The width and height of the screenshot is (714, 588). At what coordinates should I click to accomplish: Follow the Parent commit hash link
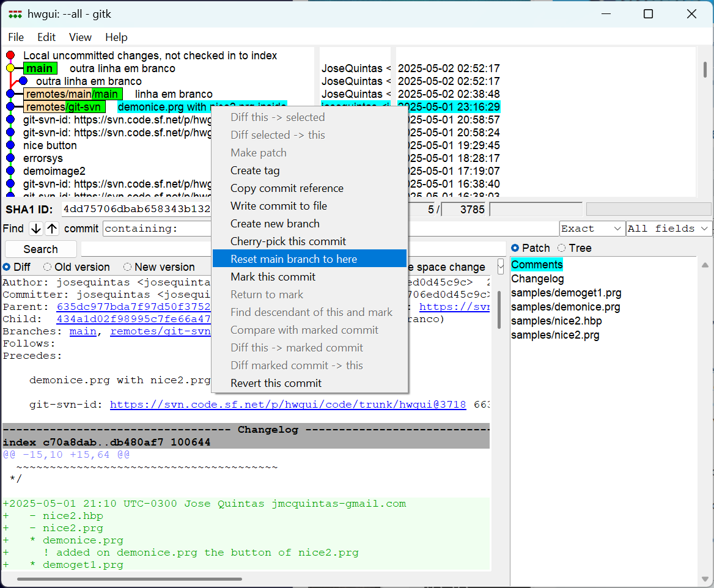coord(133,307)
